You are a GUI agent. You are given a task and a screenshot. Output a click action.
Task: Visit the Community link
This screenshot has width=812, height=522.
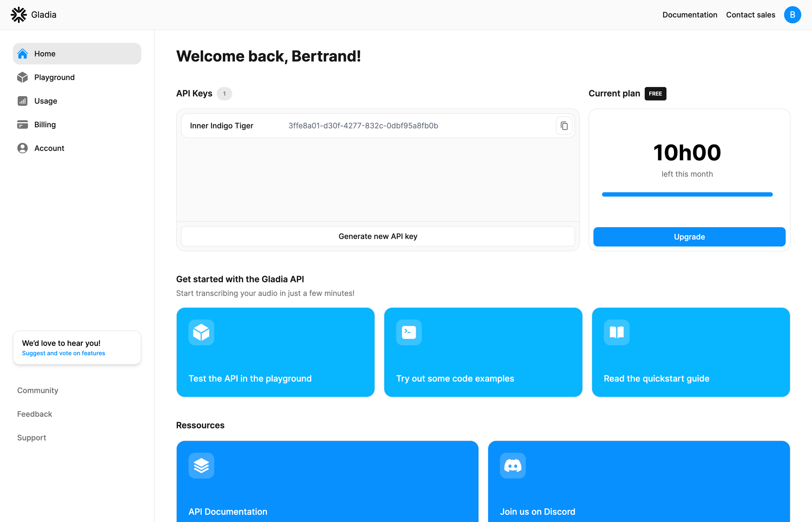click(38, 390)
